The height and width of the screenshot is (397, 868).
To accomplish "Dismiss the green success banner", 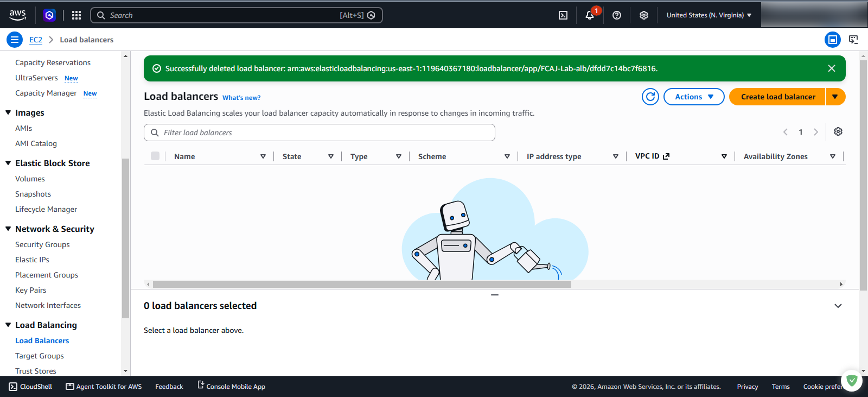I will [x=832, y=68].
